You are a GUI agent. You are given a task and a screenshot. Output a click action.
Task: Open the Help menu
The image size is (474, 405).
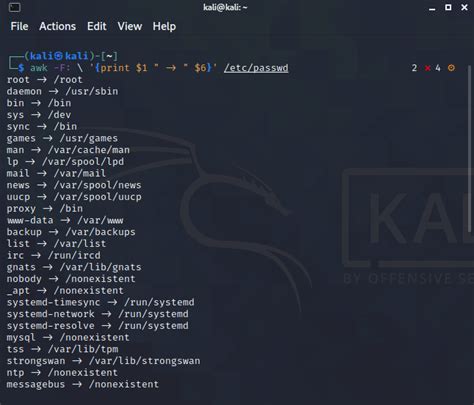[x=164, y=26]
